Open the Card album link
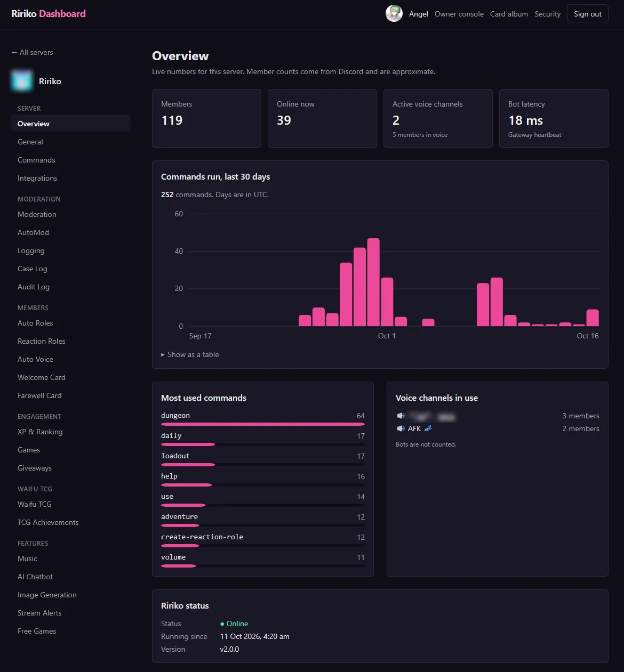The width and height of the screenshot is (624, 672). [509, 14]
